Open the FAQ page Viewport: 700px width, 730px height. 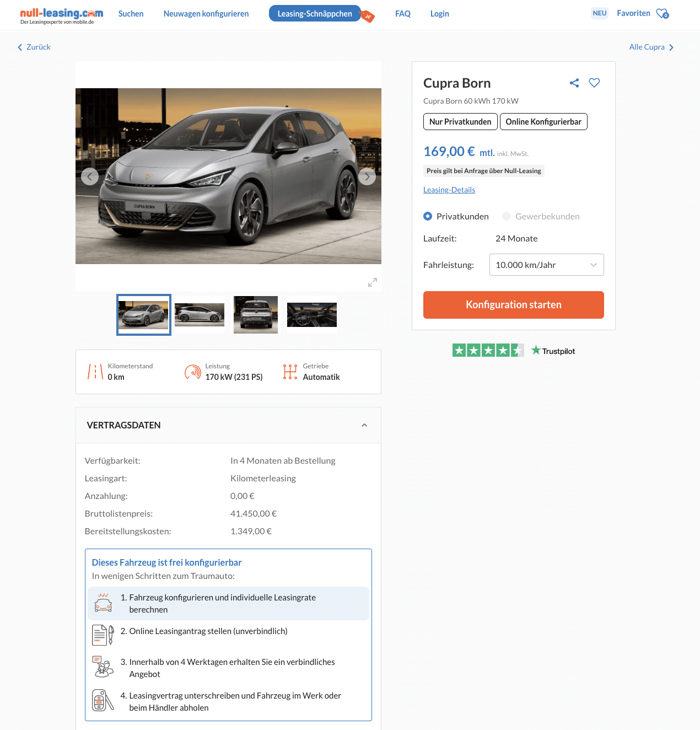[x=403, y=14]
